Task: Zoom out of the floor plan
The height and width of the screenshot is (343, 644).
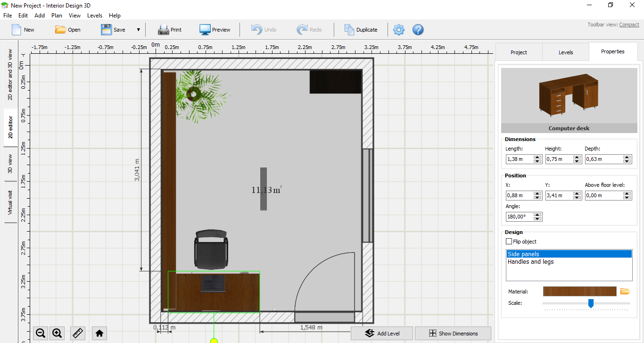Action: (41, 334)
